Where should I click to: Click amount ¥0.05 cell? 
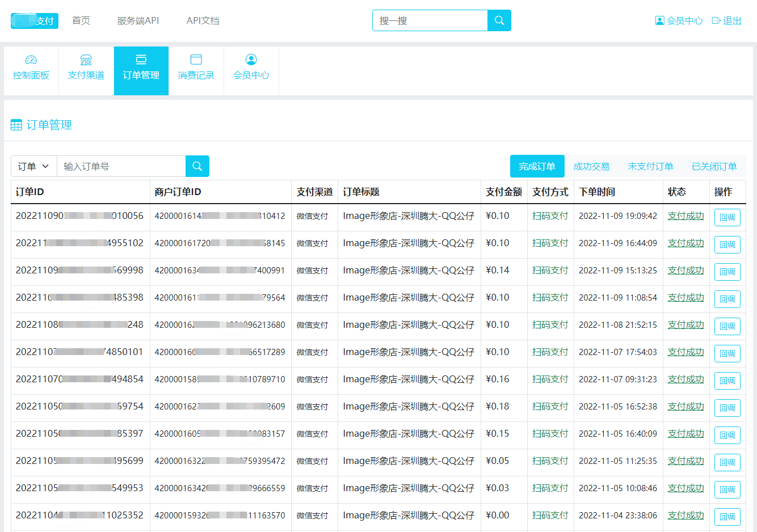pyautogui.click(x=498, y=461)
